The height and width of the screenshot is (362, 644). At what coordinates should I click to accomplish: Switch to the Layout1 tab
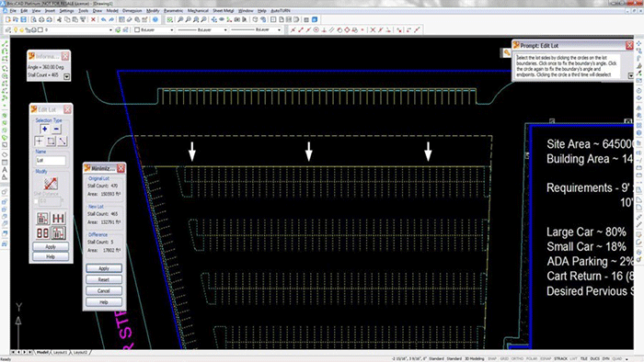coord(61,352)
